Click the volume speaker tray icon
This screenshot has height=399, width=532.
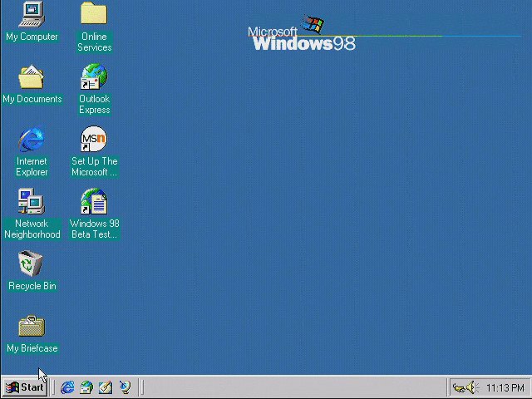pyautogui.click(x=472, y=387)
